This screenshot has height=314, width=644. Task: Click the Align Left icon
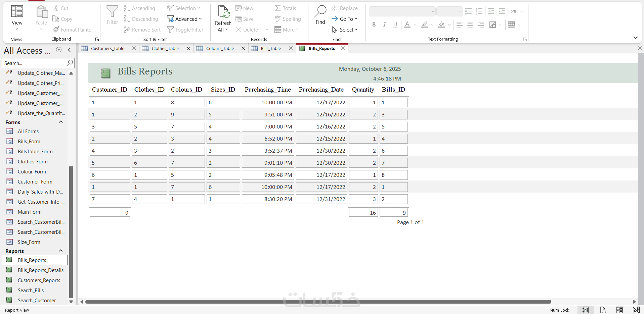pos(460,24)
